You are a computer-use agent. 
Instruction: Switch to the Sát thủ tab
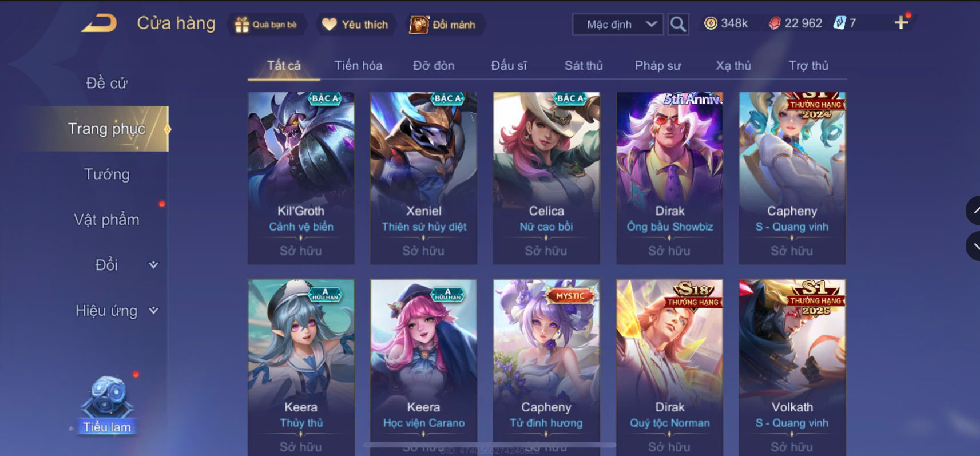coord(584,66)
